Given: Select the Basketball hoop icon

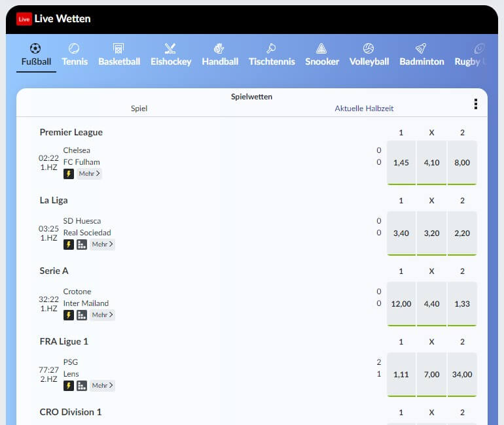Looking at the screenshot, I should 118,48.
